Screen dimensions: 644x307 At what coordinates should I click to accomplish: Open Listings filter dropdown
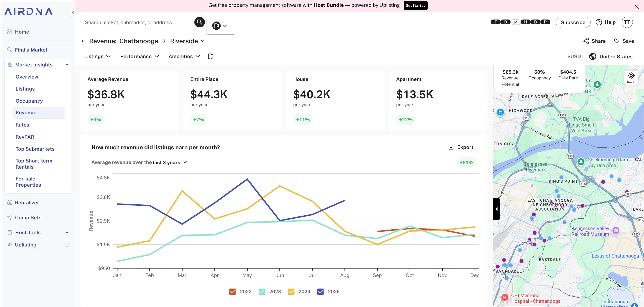[97, 56]
